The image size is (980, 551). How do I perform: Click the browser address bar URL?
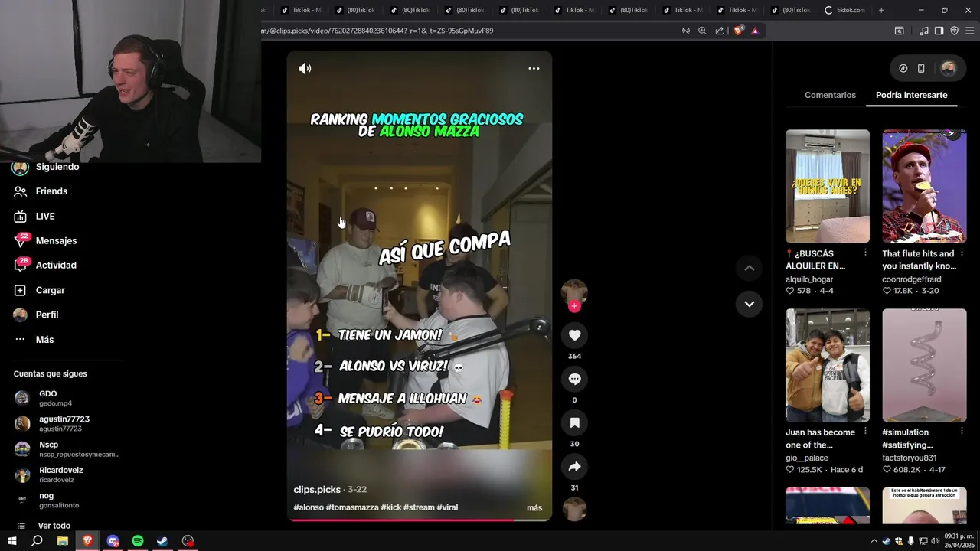click(x=377, y=31)
